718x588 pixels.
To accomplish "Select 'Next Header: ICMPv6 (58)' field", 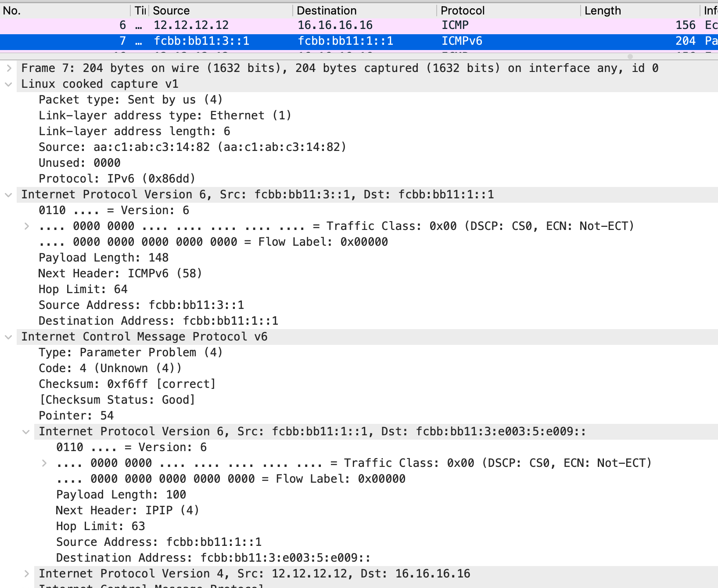I will 120,273.
